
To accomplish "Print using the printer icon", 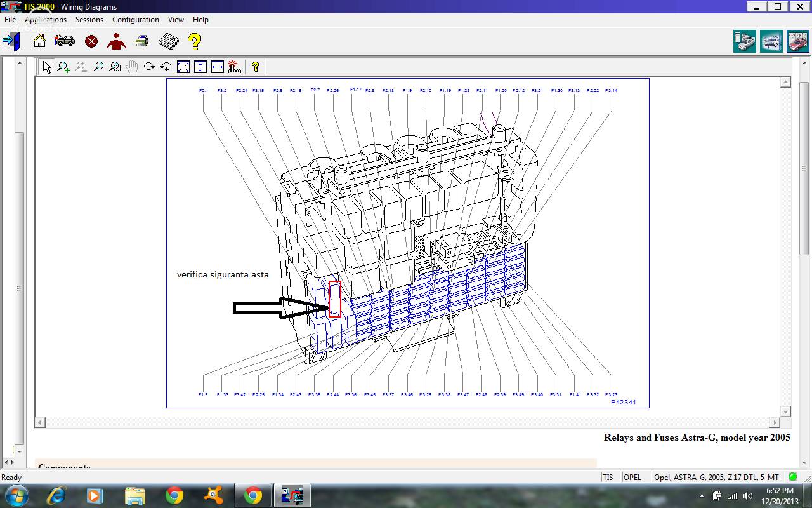I will (x=142, y=41).
